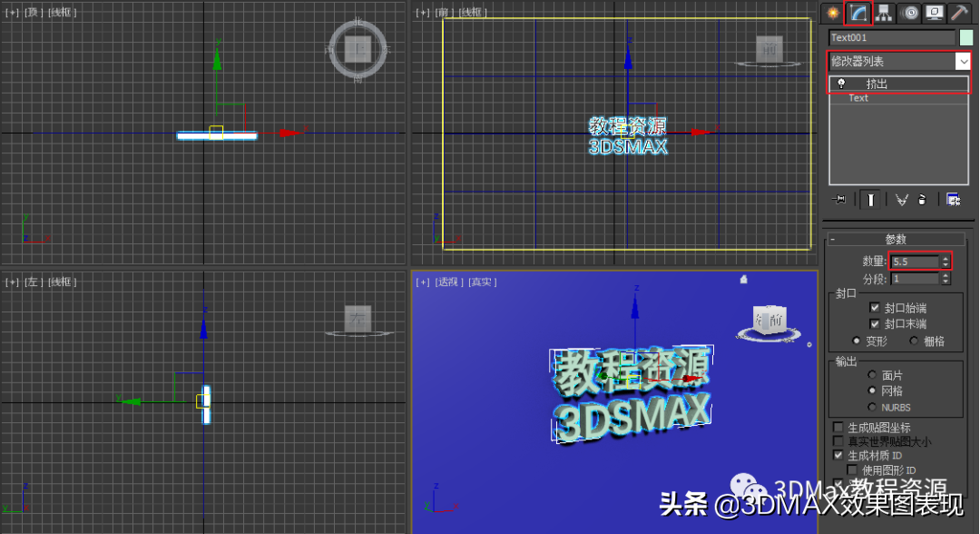Toggle the 挤出 modifier lightbulb
This screenshot has height=534, width=980.
[841, 84]
